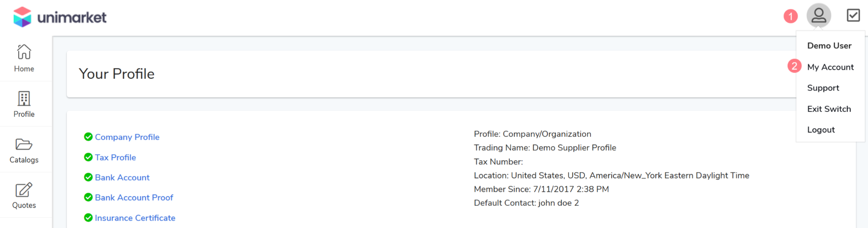Open the Bank Account Proof link

click(134, 198)
